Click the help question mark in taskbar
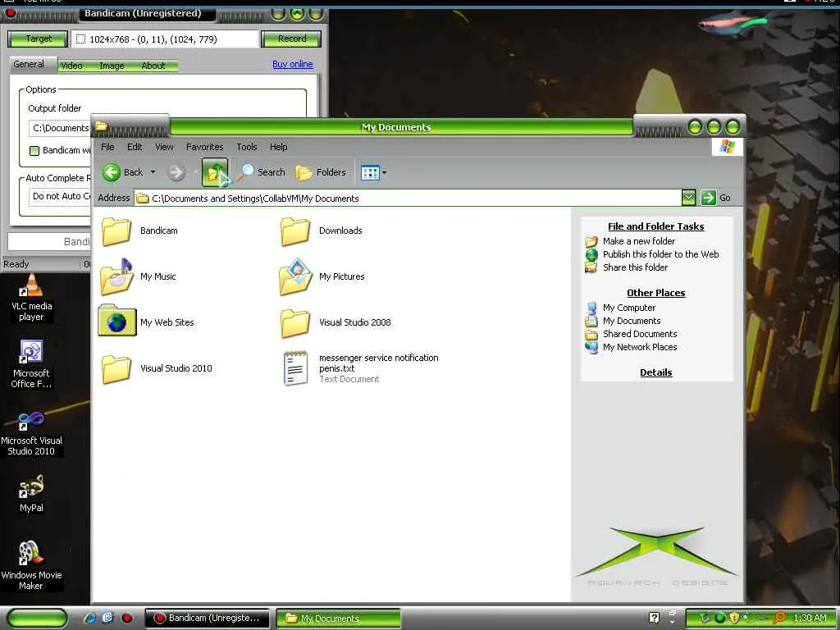840x630 pixels. (654, 618)
